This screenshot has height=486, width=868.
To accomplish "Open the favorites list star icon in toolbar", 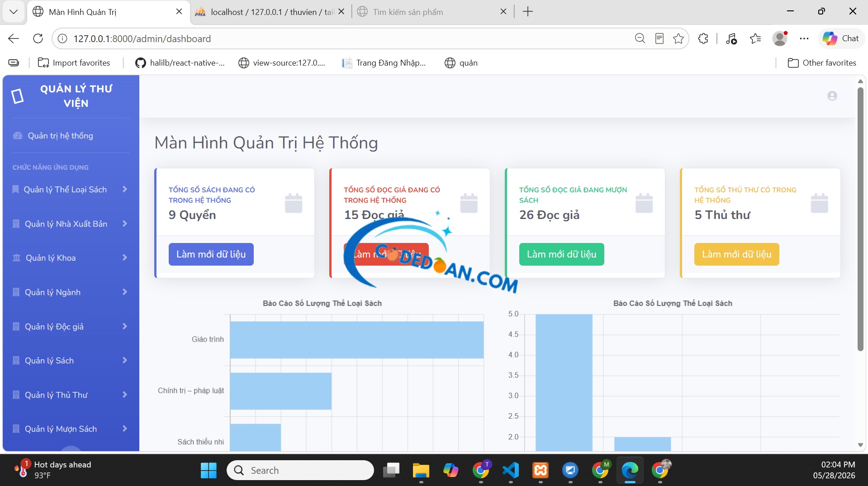I will [755, 38].
